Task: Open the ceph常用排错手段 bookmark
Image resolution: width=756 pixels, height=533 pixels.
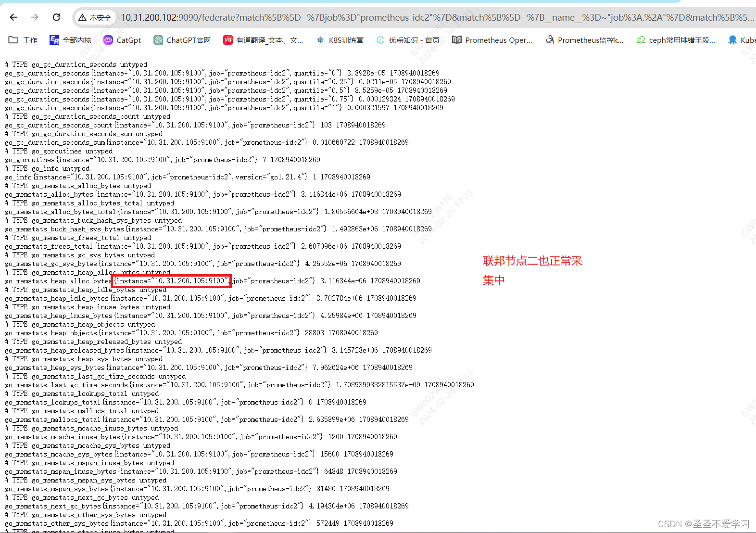Action: (x=676, y=40)
